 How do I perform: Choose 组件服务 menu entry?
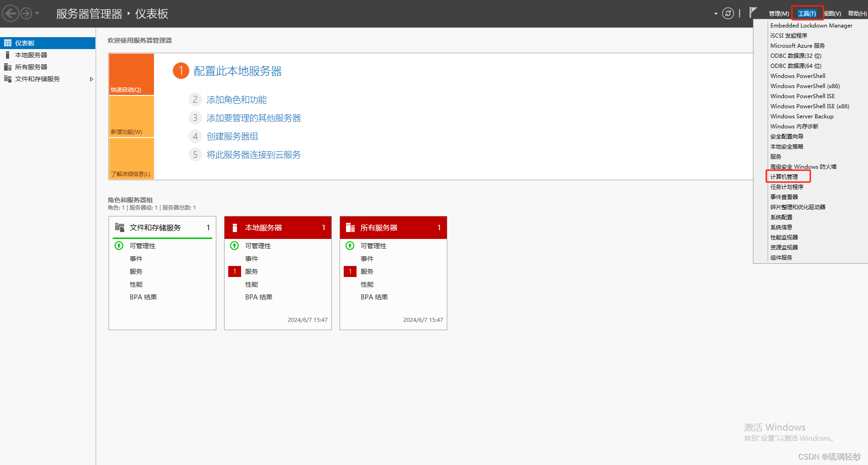coord(781,258)
